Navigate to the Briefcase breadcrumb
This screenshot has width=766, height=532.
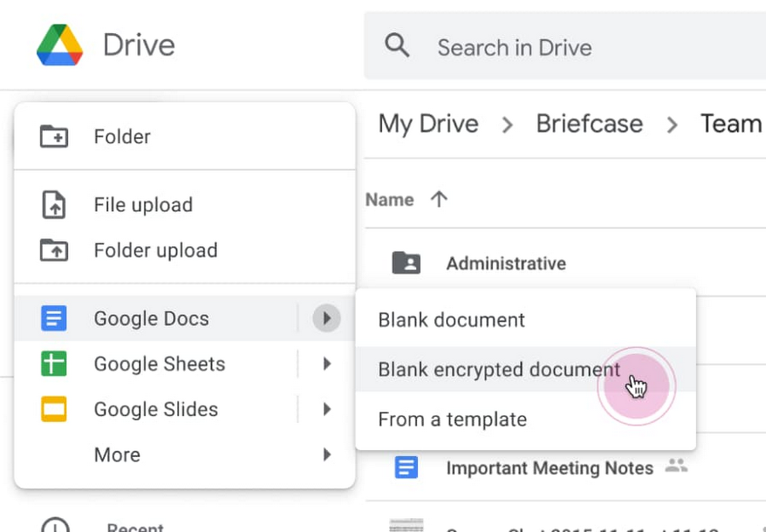[x=589, y=123]
